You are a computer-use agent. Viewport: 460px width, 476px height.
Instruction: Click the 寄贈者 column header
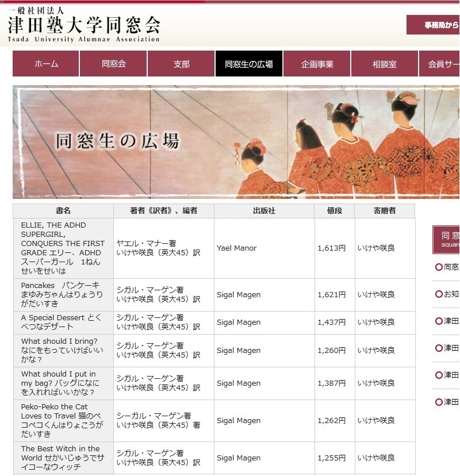(x=385, y=210)
